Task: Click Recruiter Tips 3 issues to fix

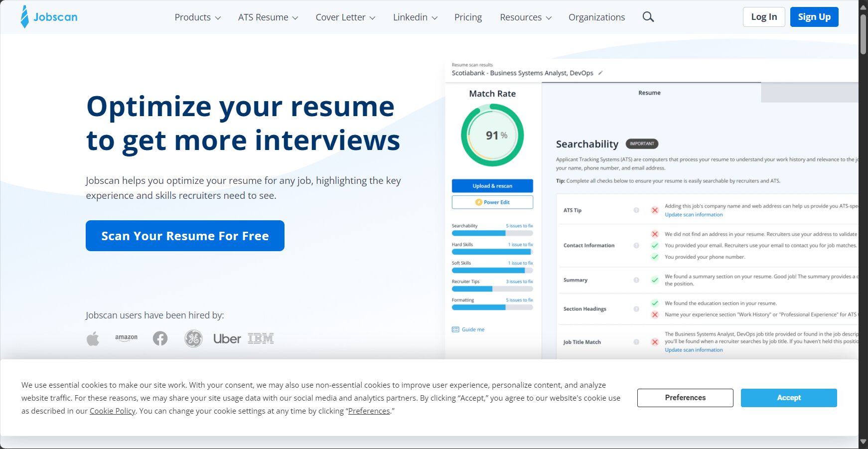Action: pyautogui.click(x=519, y=282)
